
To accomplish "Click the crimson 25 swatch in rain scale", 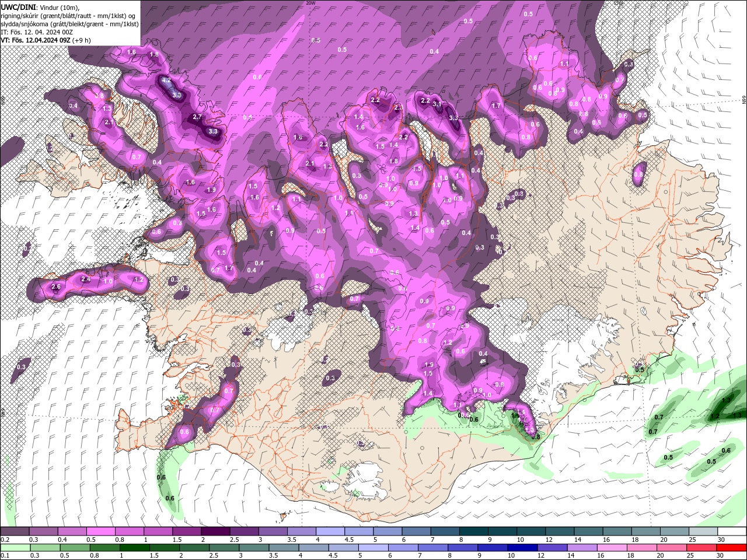I will (x=702, y=548).
